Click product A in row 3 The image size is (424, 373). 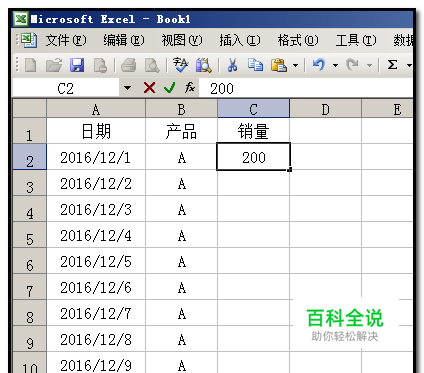click(181, 183)
